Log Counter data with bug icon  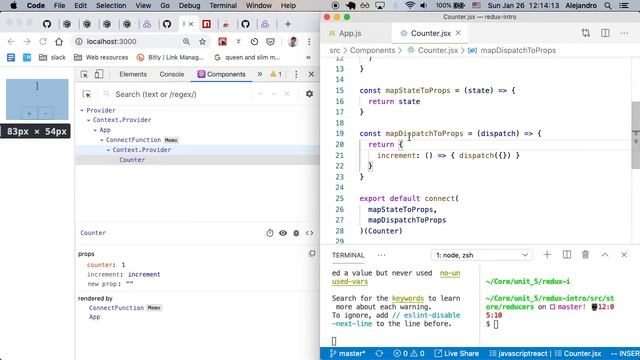pos(296,233)
